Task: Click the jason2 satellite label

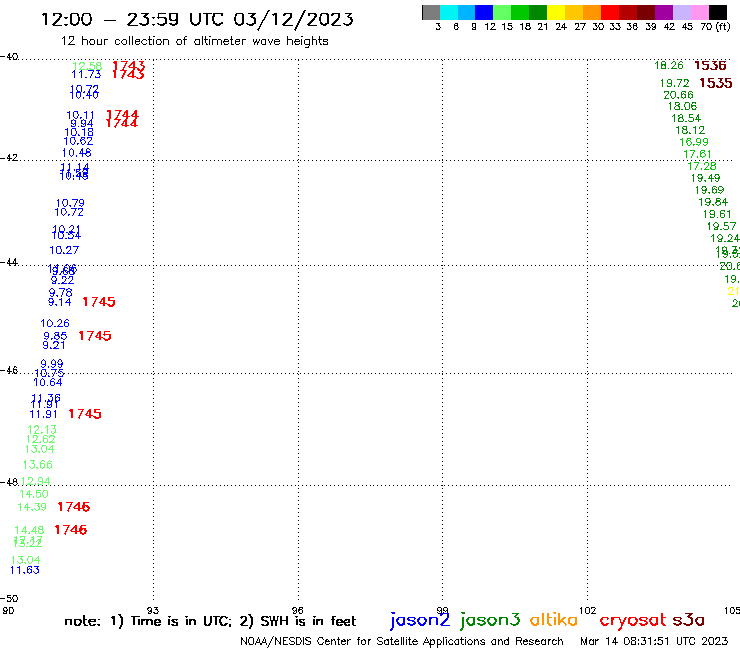Action: point(420,620)
